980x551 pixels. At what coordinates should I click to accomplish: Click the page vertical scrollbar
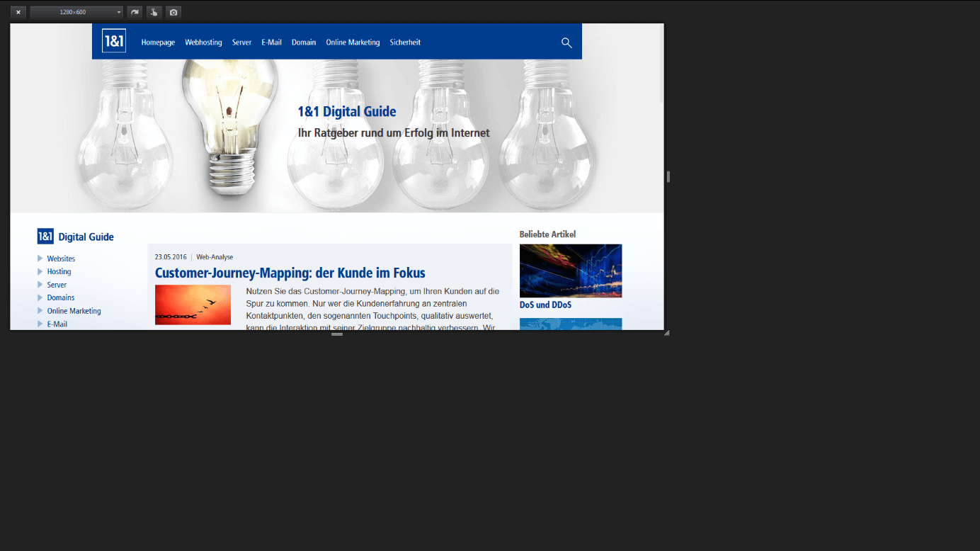[x=661, y=64]
